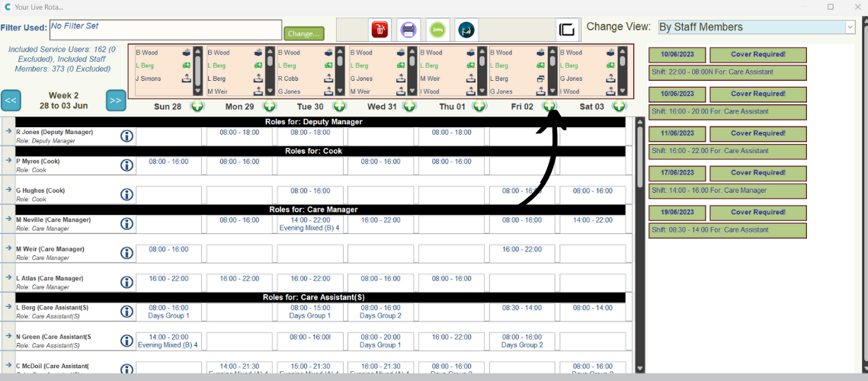
Task: Add an entry using the Wed 31 plus icon
Action: [x=409, y=106]
